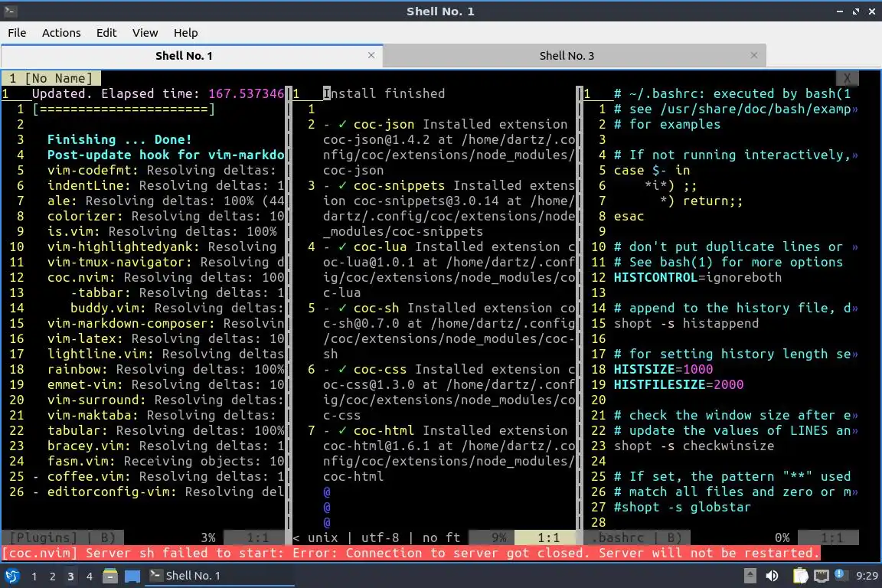This screenshot has width=882, height=588.
Task: Click the coc.nvim server error message
Action: pyautogui.click(x=410, y=553)
